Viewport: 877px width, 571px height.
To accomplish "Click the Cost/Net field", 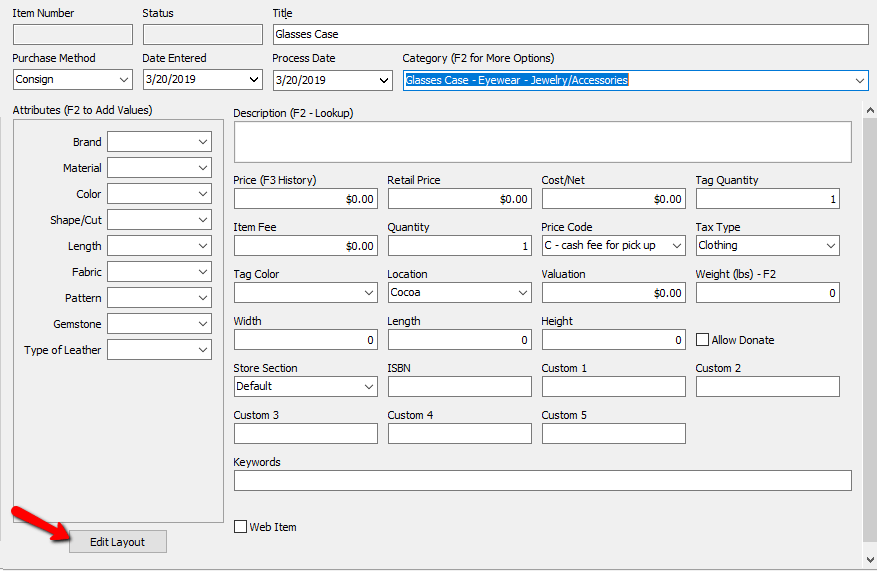I will (614, 199).
